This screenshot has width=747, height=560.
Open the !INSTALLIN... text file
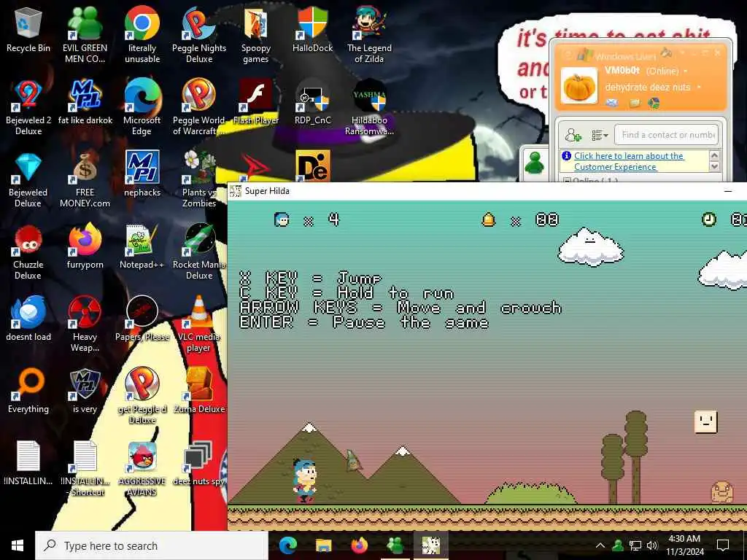pos(28,463)
